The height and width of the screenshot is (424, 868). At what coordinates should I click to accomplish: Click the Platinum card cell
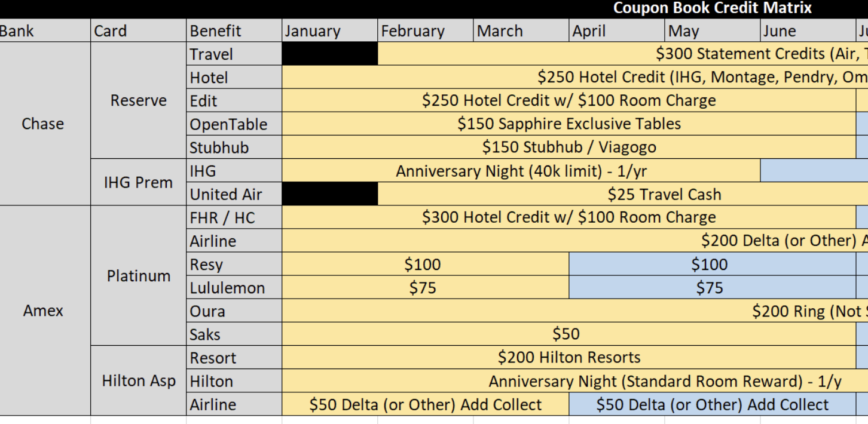coord(138,275)
